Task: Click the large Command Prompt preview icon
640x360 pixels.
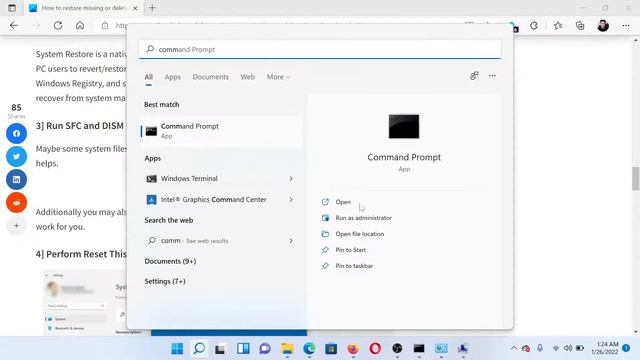Action: click(x=404, y=127)
